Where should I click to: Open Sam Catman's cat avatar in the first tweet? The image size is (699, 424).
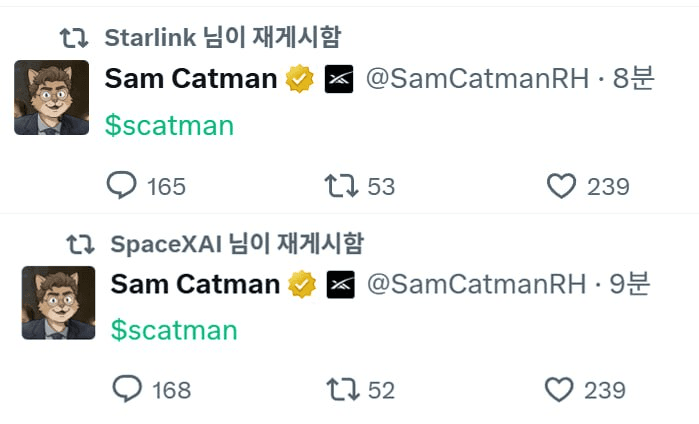52,97
